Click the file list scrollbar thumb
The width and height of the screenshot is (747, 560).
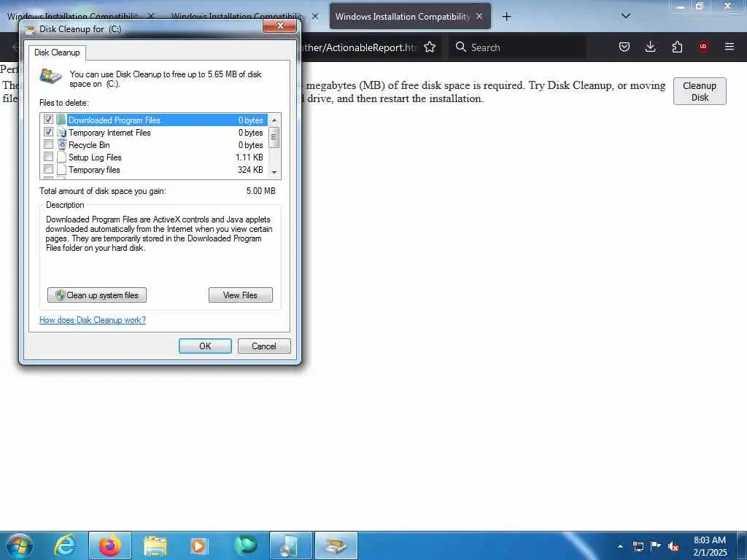(274, 138)
